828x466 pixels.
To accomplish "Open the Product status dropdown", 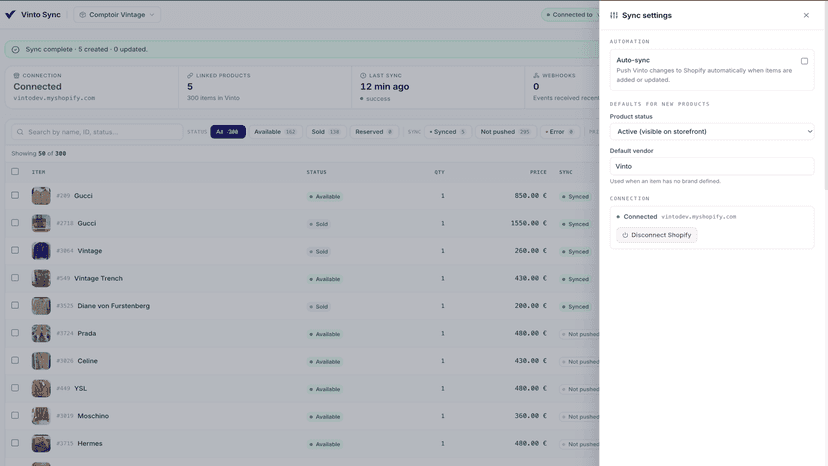I will (x=712, y=132).
